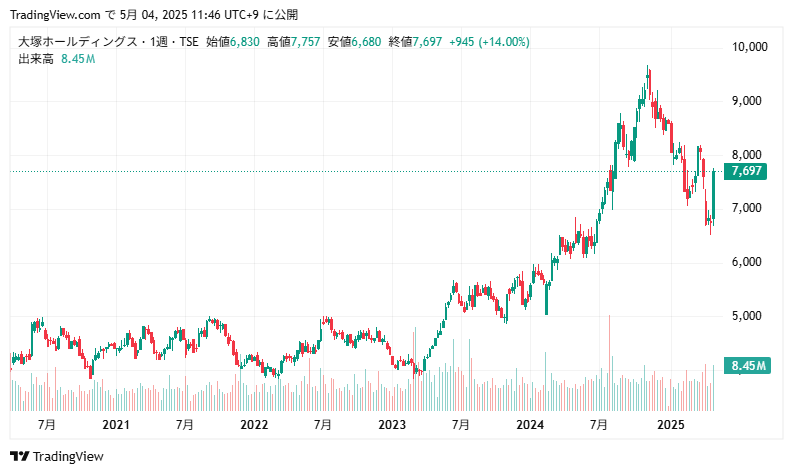
Task: Click the 高値 7,757 high value
Action: coord(294,41)
